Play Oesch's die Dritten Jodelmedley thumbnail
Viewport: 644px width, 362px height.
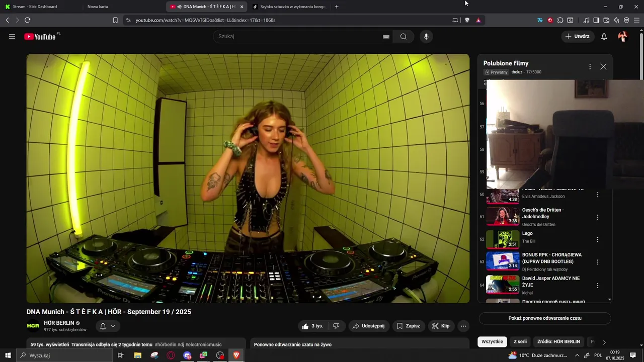503,217
